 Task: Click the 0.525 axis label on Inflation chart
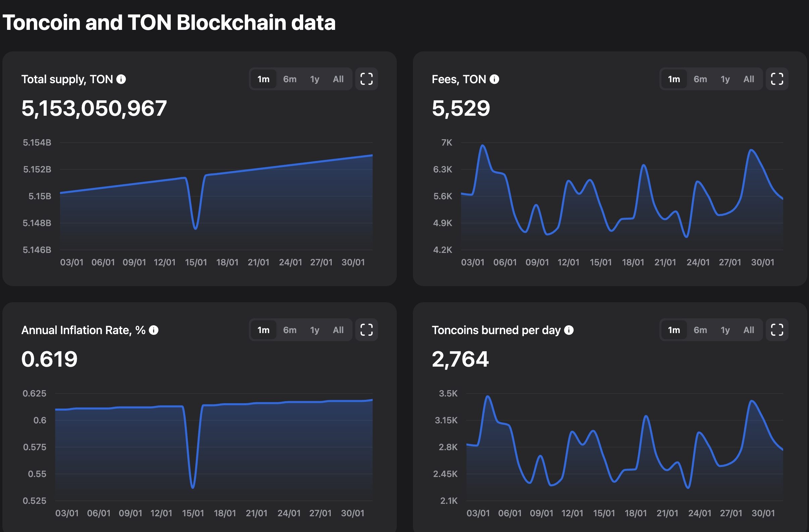pyautogui.click(x=34, y=501)
